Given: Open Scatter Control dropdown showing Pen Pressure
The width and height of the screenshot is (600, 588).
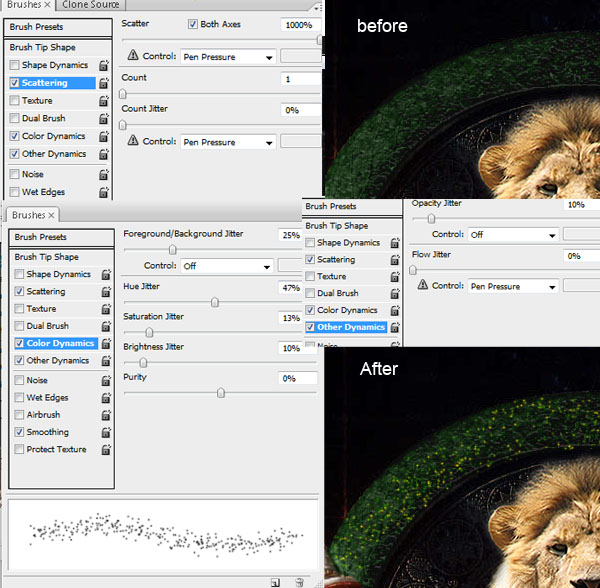Looking at the screenshot, I should click(228, 57).
